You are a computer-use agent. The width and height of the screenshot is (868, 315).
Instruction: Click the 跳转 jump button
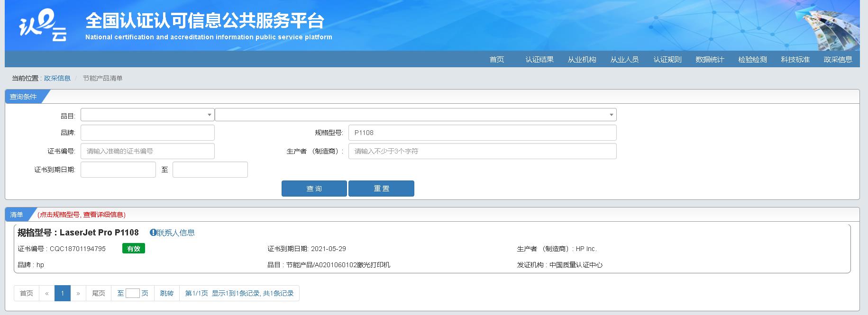(167, 293)
